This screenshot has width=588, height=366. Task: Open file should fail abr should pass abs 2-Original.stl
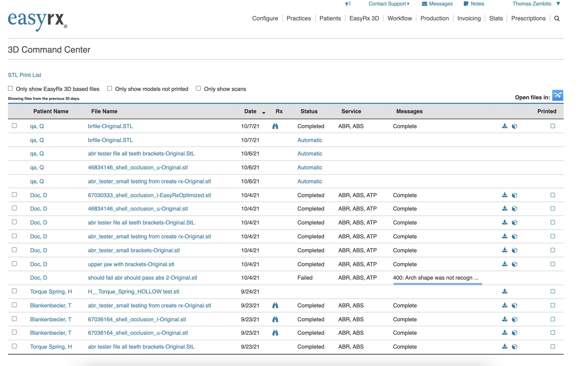coord(142,278)
